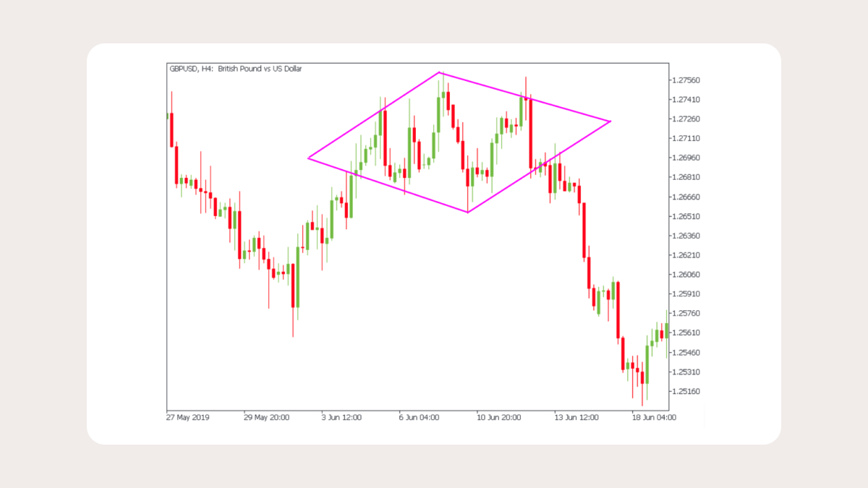The image size is (868, 488).
Task: Select the 1.25160 price axis label
Action: click(x=686, y=392)
